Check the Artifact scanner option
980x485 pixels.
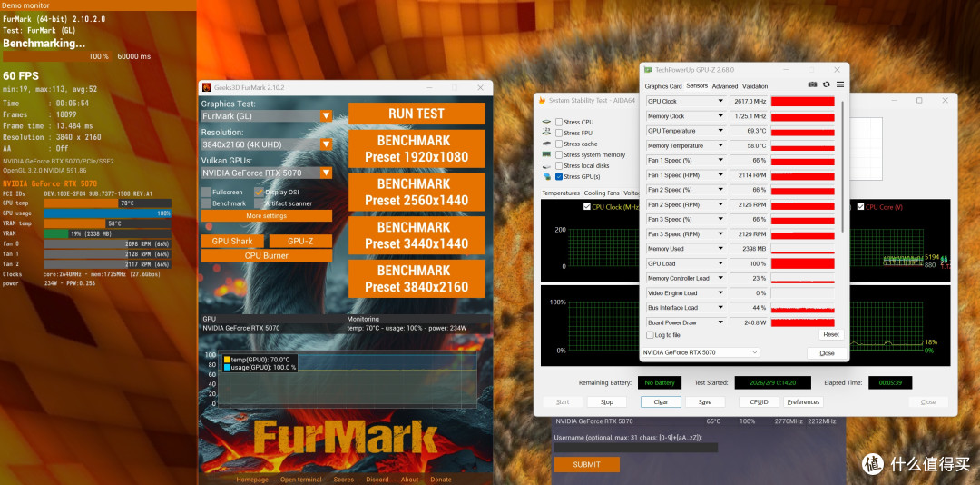(259, 203)
